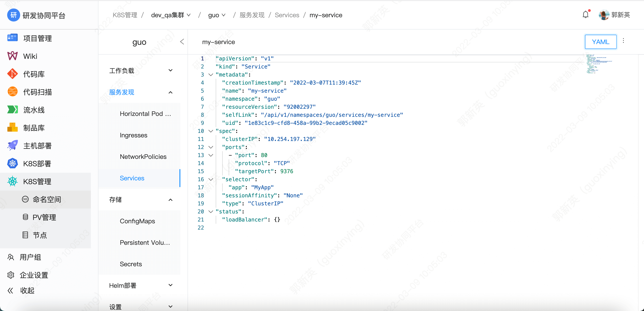Screen dimensions: 644x311
Task: Click the 主机部署 rocket icon
Action: (x=12, y=145)
